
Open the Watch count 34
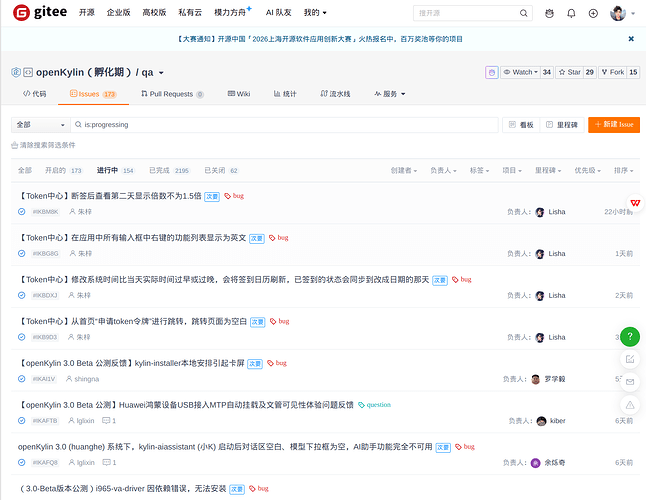(x=547, y=72)
